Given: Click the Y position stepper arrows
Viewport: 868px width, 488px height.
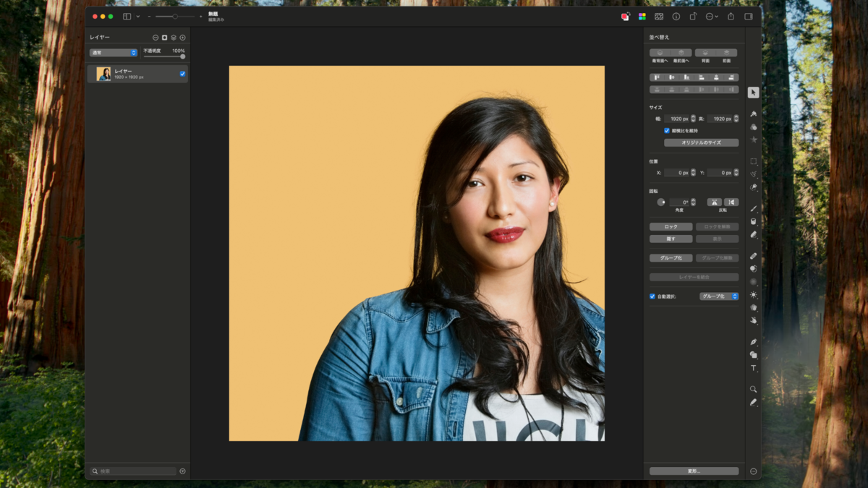Looking at the screenshot, I should pyautogui.click(x=736, y=173).
